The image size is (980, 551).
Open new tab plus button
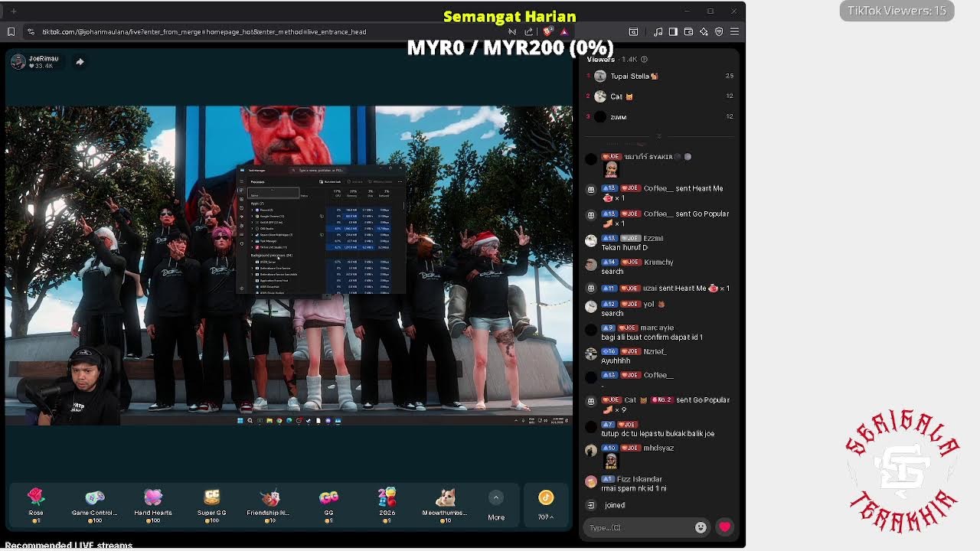tap(13, 11)
